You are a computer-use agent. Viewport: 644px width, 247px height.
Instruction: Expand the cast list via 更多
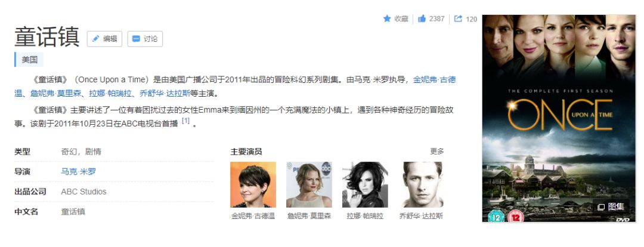[x=437, y=151]
